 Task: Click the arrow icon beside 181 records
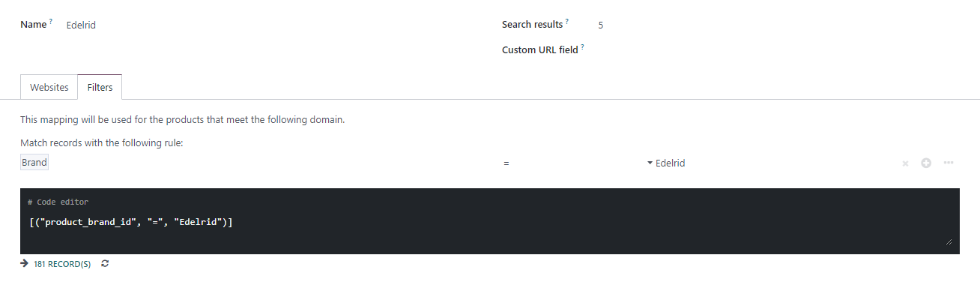pyautogui.click(x=25, y=264)
